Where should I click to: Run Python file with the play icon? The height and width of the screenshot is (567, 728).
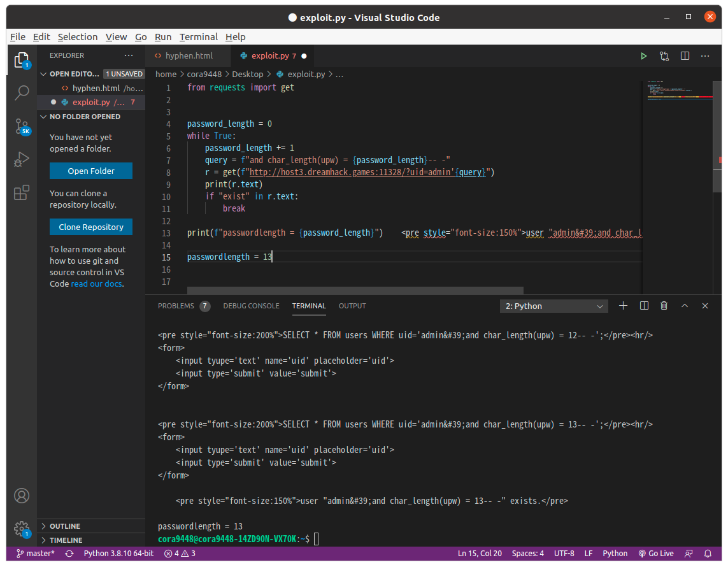coord(643,56)
